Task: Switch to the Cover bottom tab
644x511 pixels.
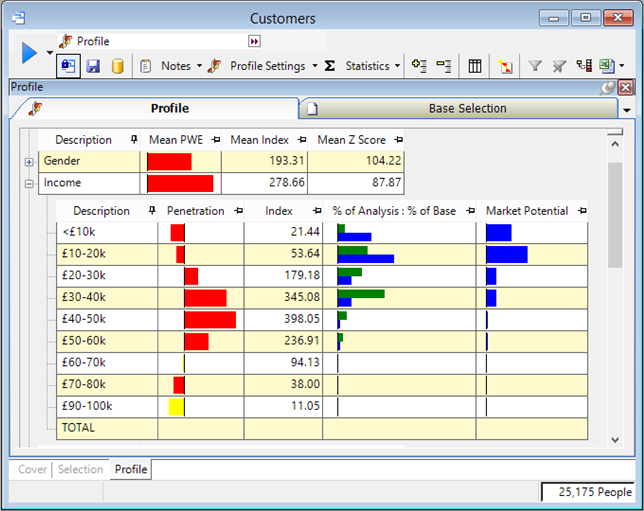Action: [x=31, y=469]
